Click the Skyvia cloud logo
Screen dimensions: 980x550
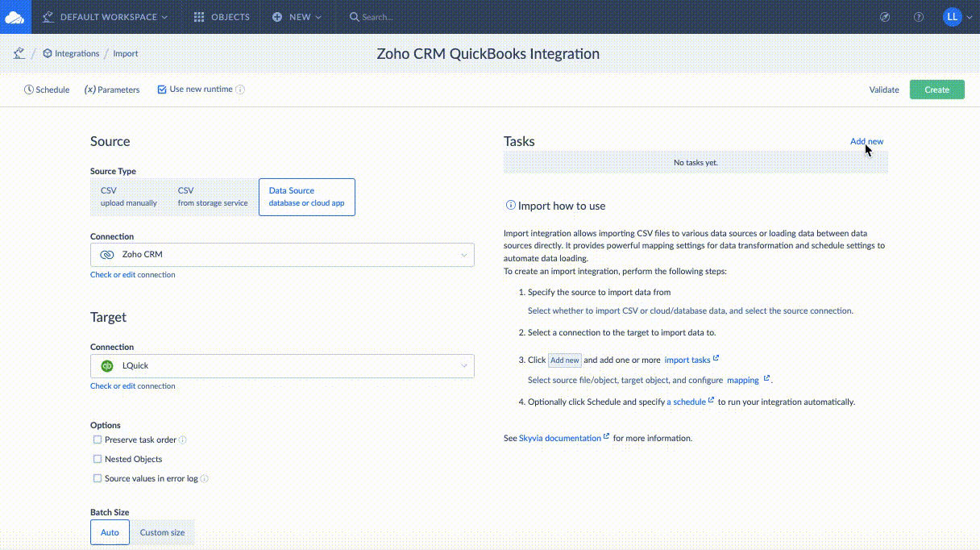[x=15, y=17]
